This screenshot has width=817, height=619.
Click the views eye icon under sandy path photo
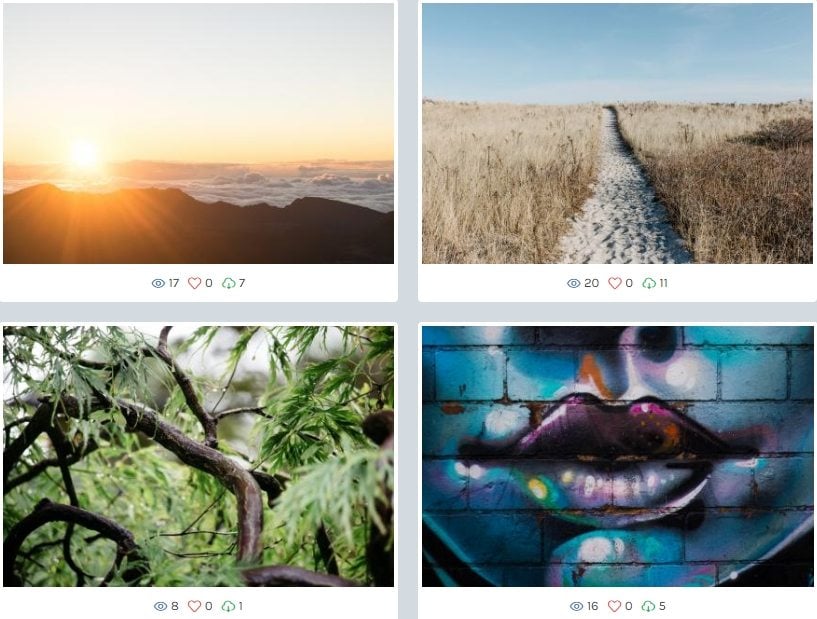pyautogui.click(x=573, y=283)
